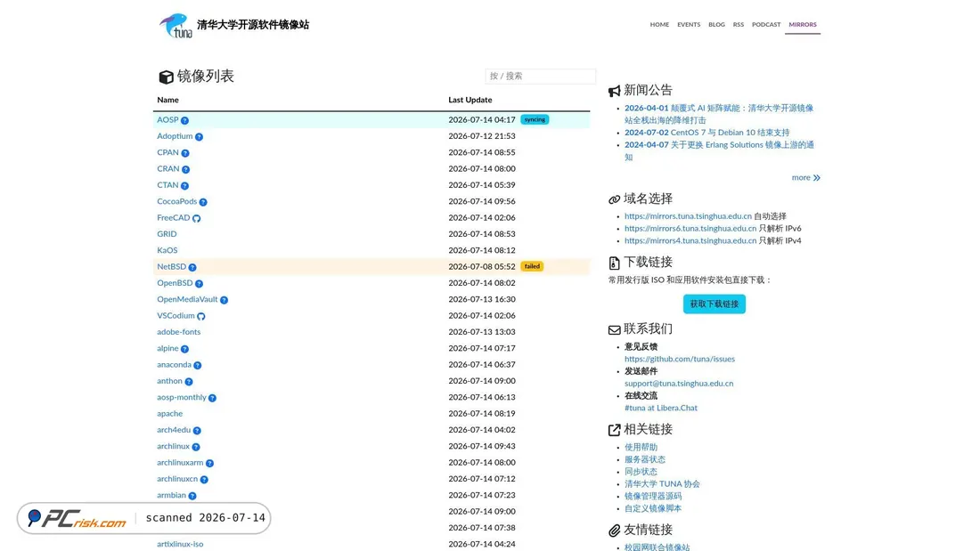Viewport: 980px width, 551px height.
Task: Open help icon beside CPAN
Action: point(185,153)
